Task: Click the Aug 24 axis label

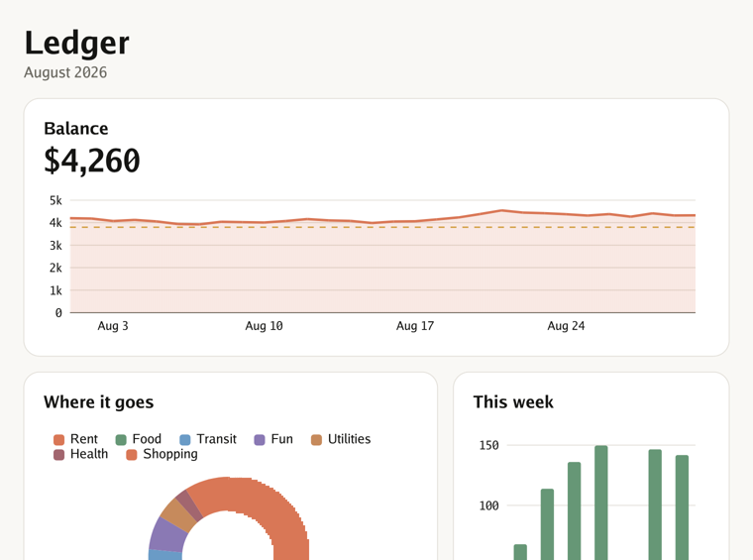Action: tap(566, 326)
